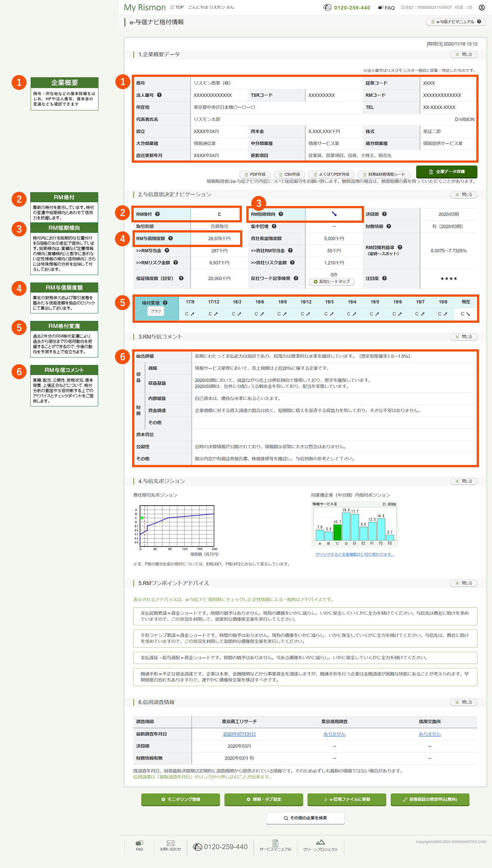
Task: Collapse the 1.企業概要データ section
Action: pos(463,54)
